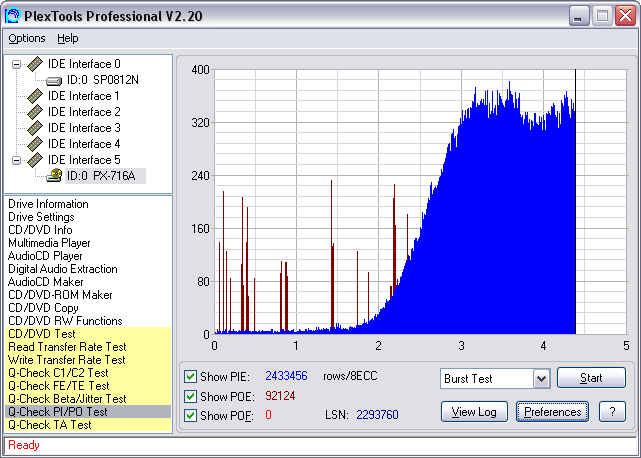Collapse the IDE Interface 5 tree node
Viewport: 641px width, 458px height.
[x=16, y=160]
